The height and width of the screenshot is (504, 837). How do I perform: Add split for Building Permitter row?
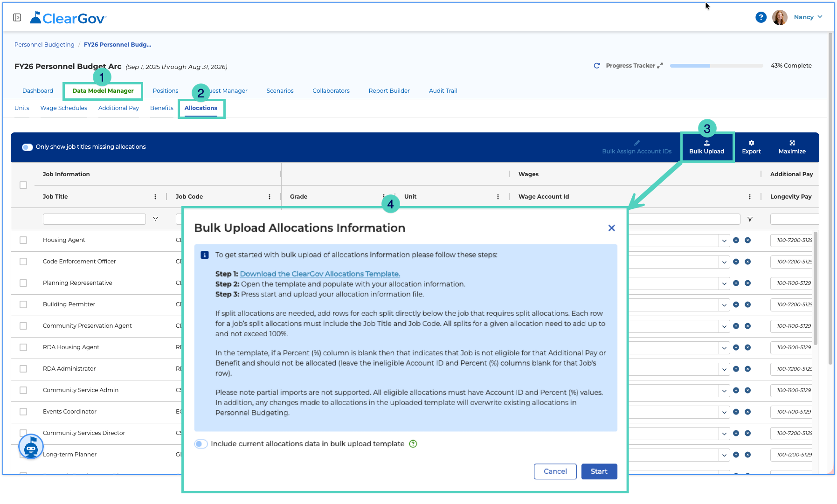[736, 304]
